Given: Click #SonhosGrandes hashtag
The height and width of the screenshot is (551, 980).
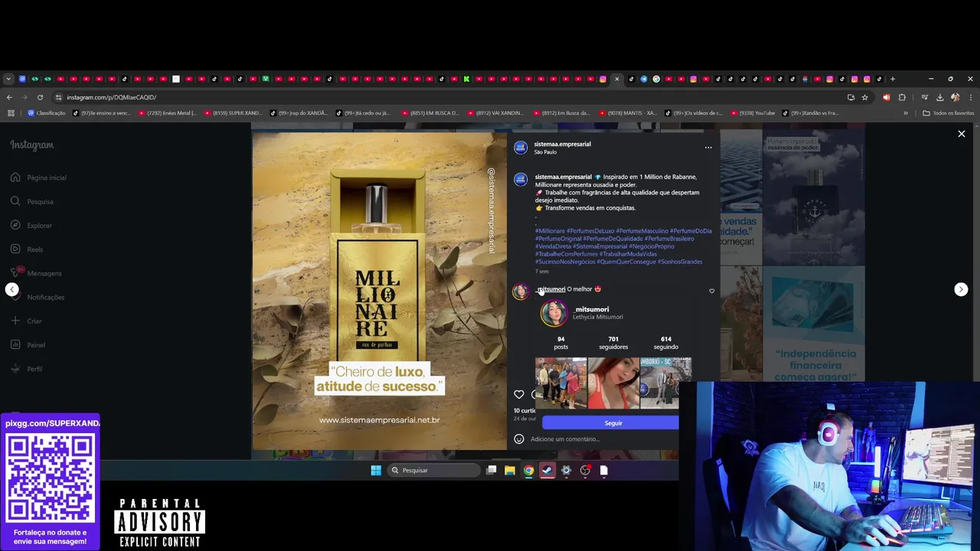Looking at the screenshot, I should 680,262.
